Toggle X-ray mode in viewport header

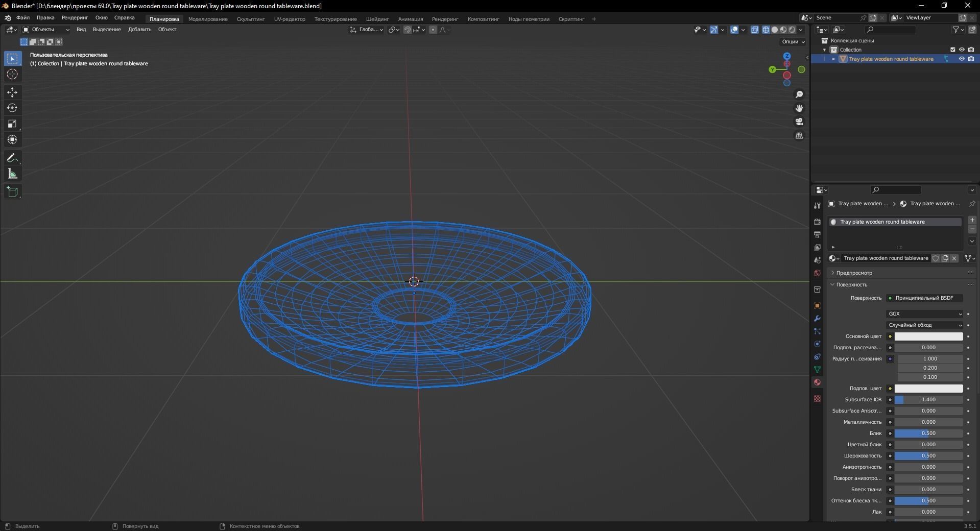pos(755,30)
